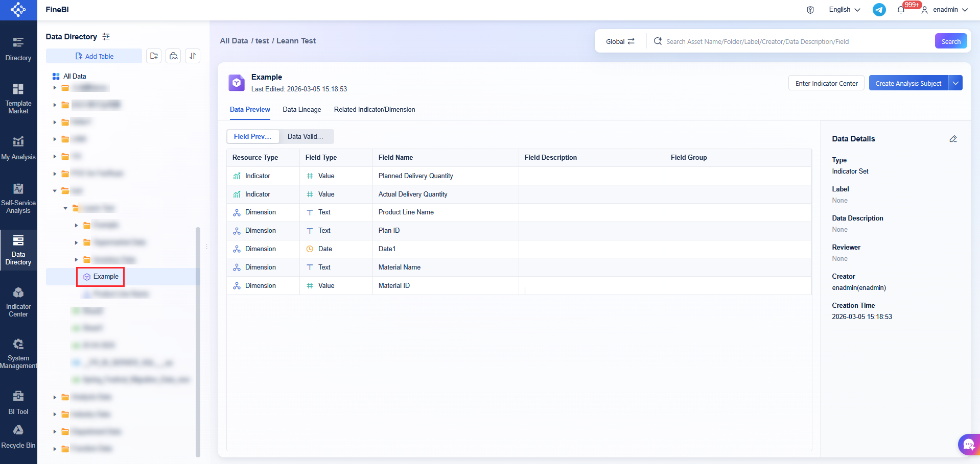
Task: Switch to the Data Preview tab
Action: click(250, 110)
